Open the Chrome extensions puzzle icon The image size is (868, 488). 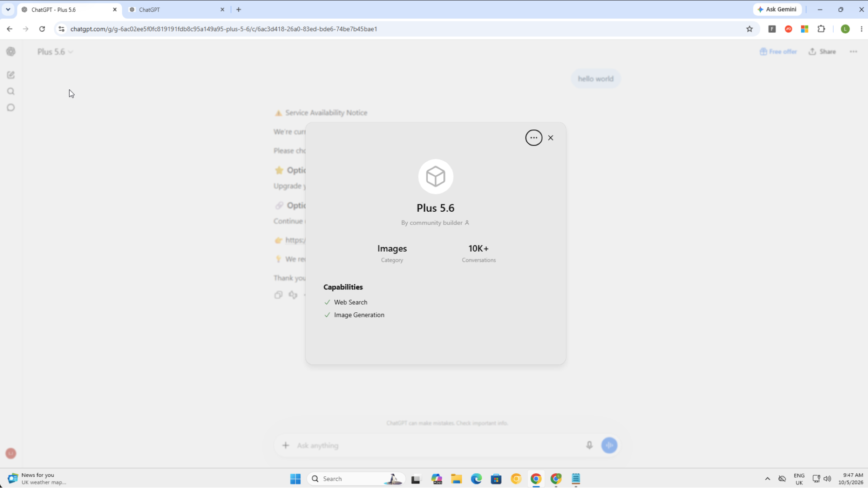click(821, 29)
